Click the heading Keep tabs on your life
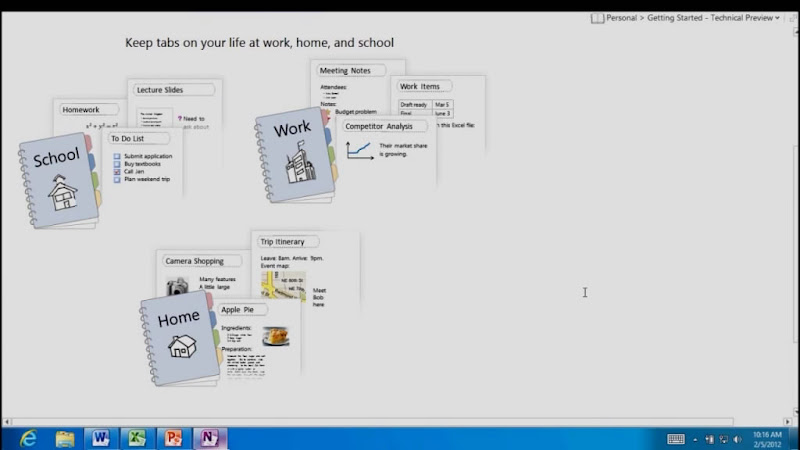 click(259, 43)
